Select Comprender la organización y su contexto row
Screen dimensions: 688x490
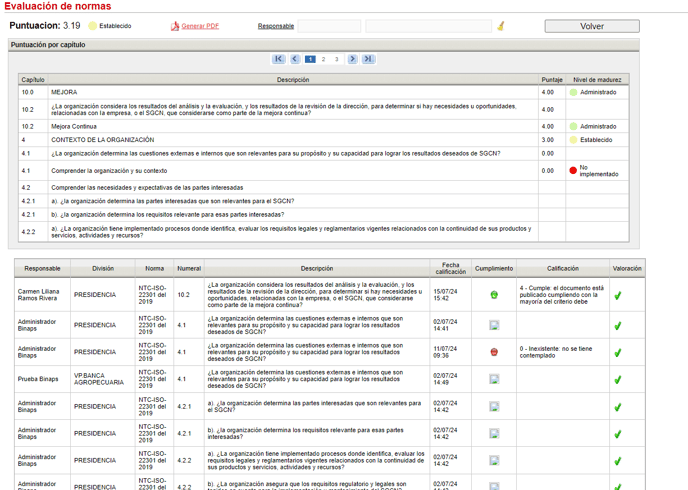[324, 171]
